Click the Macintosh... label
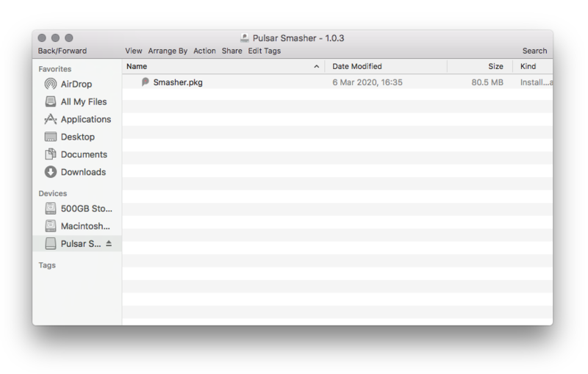This screenshot has width=588, height=374. pyautogui.click(x=85, y=226)
